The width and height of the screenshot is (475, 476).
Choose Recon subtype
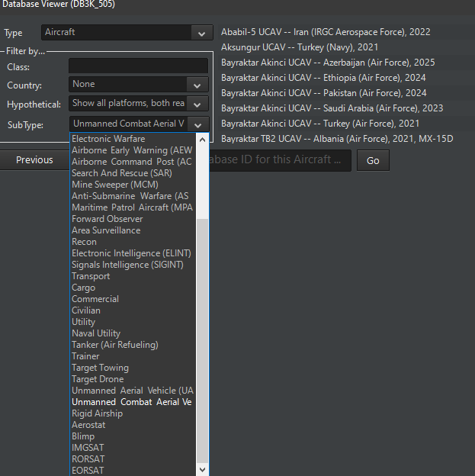click(133, 242)
